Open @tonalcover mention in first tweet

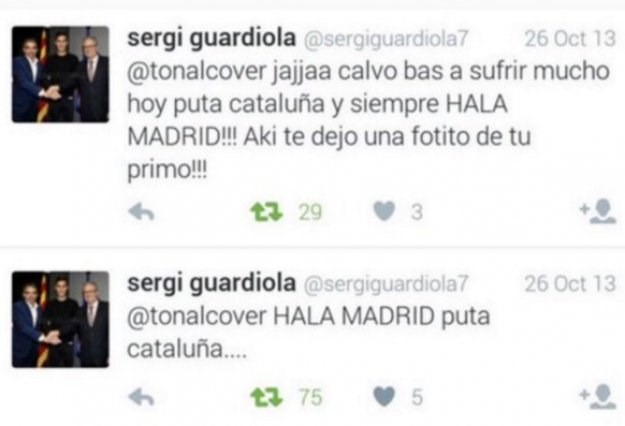coord(197,72)
